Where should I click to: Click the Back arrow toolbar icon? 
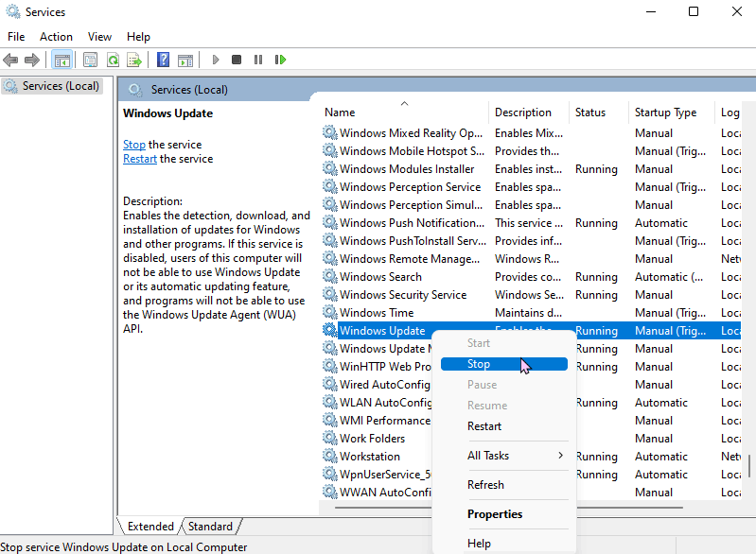[10, 61]
